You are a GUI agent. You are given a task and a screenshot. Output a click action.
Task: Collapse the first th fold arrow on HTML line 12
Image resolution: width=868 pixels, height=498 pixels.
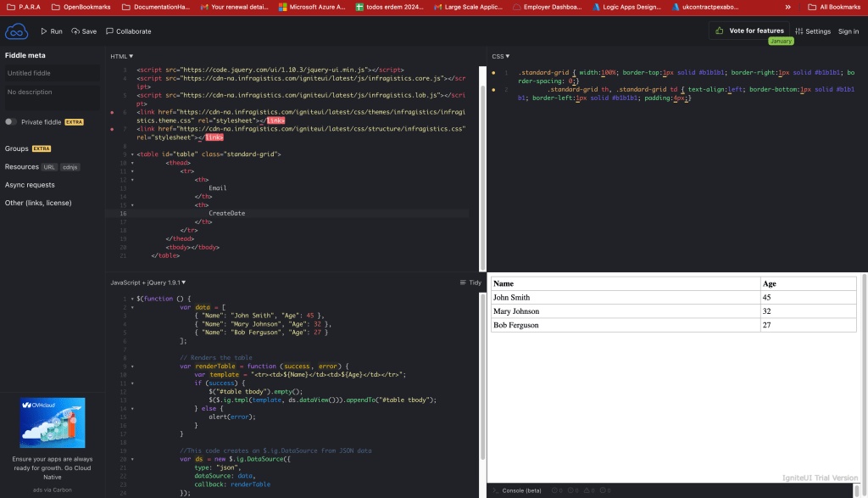click(x=132, y=180)
